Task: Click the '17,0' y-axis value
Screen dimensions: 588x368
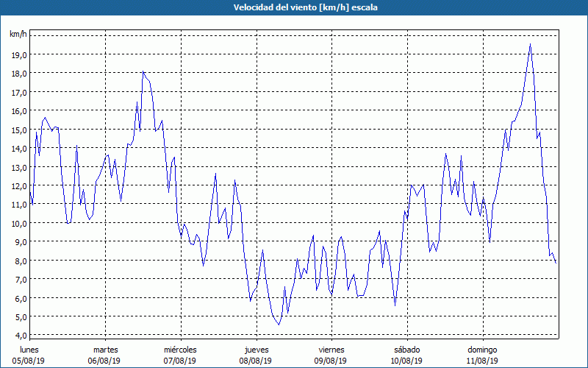Action: tap(19, 93)
